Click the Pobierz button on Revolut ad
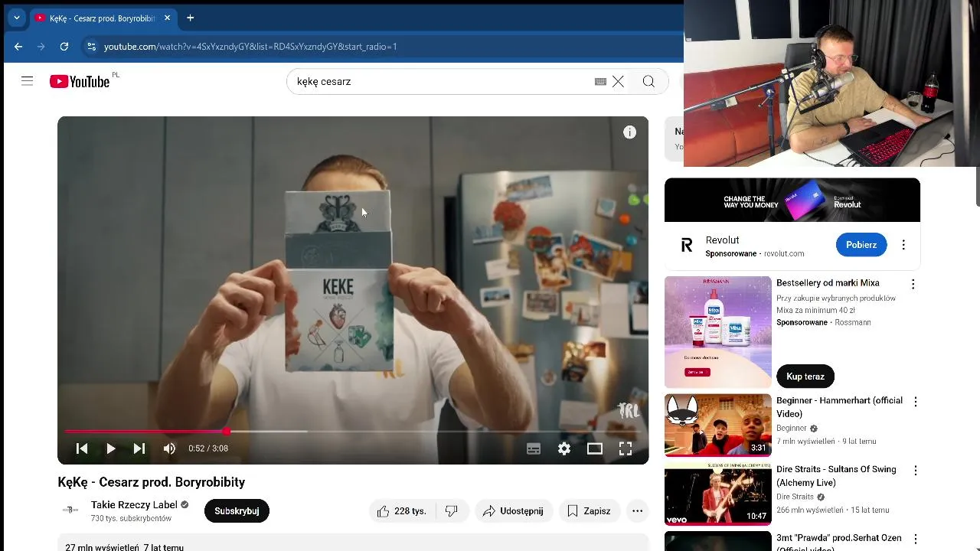 [861, 245]
